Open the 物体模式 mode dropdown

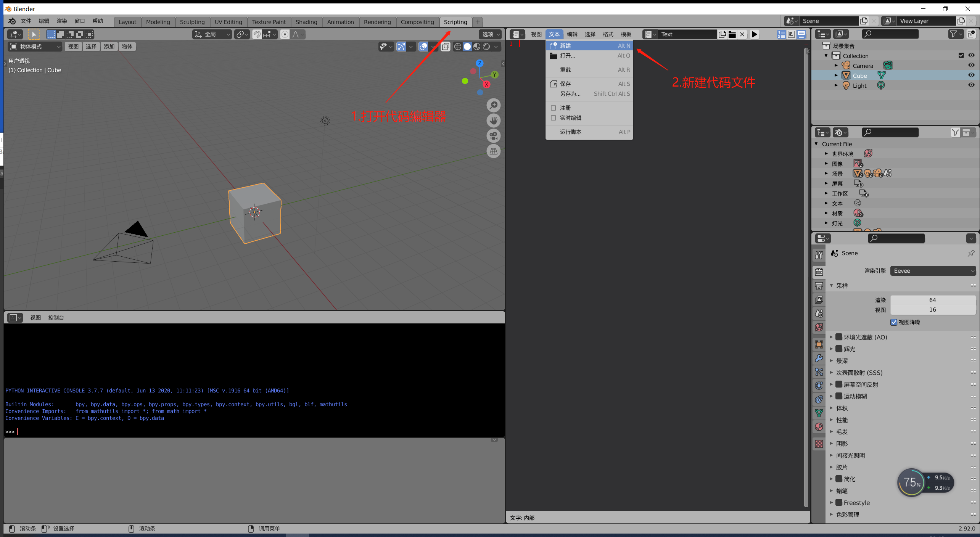click(35, 47)
